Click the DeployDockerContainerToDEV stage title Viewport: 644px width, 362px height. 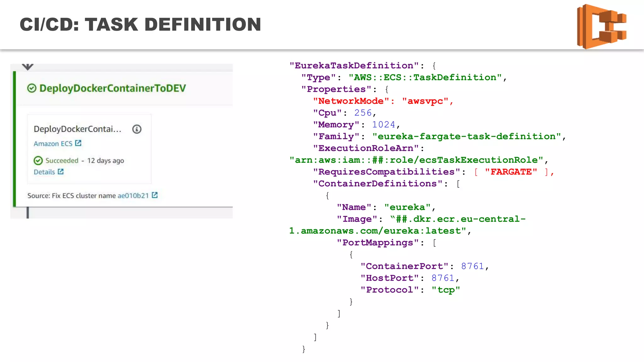(113, 88)
